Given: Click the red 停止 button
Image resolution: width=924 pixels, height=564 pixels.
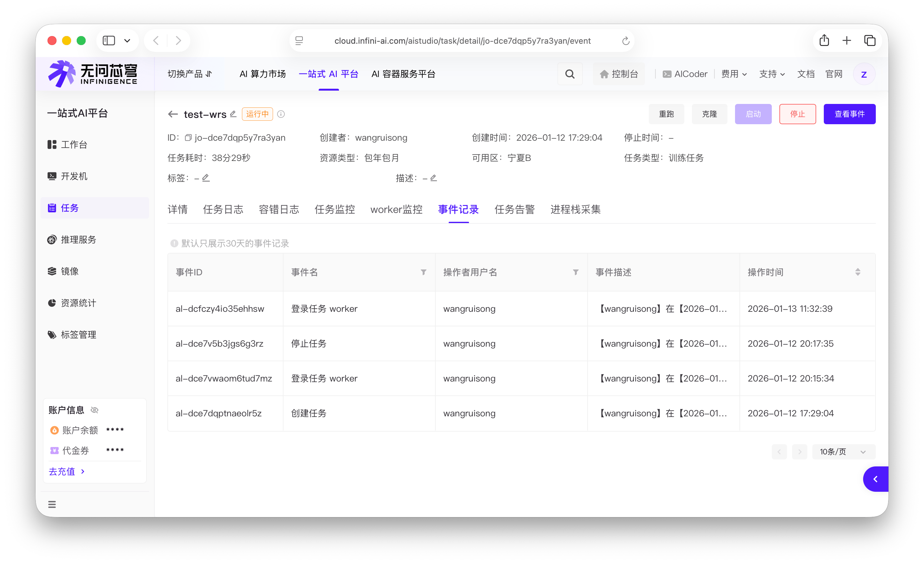Looking at the screenshot, I should 797,114.
